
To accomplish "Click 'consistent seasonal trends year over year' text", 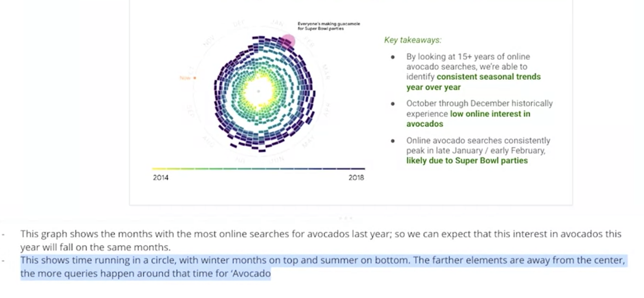I will (474, 82).
